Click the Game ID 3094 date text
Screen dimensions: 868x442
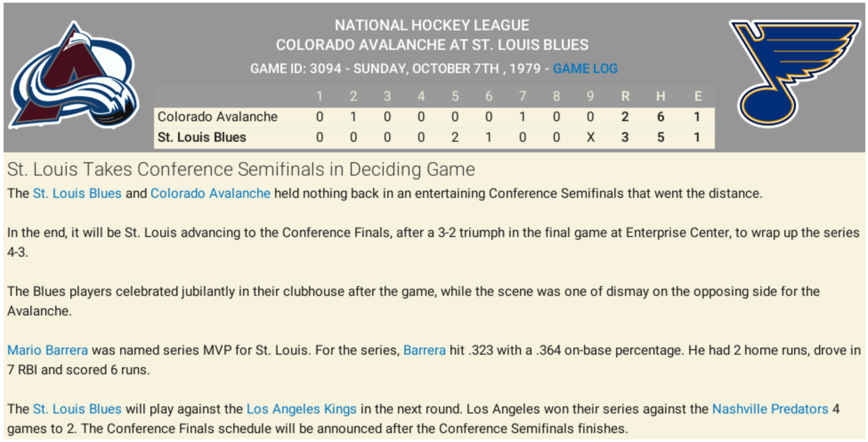tap(395, 69)
